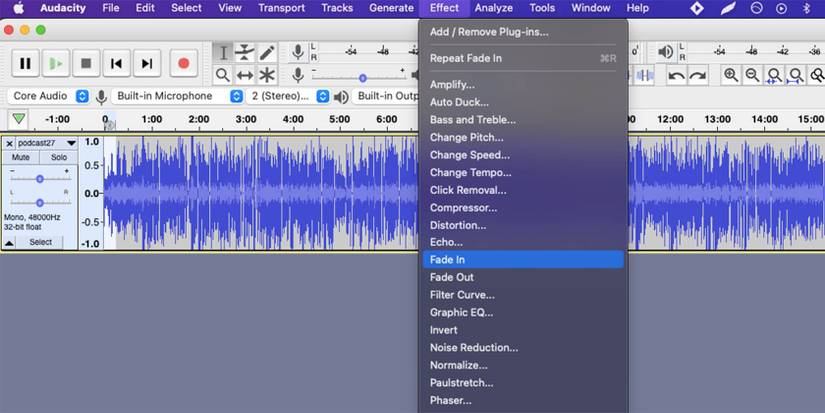Image resolution: width=825 pixels, height=413 pixels.
Task: Skip to start of track
Action: click(x=116, y=63)
